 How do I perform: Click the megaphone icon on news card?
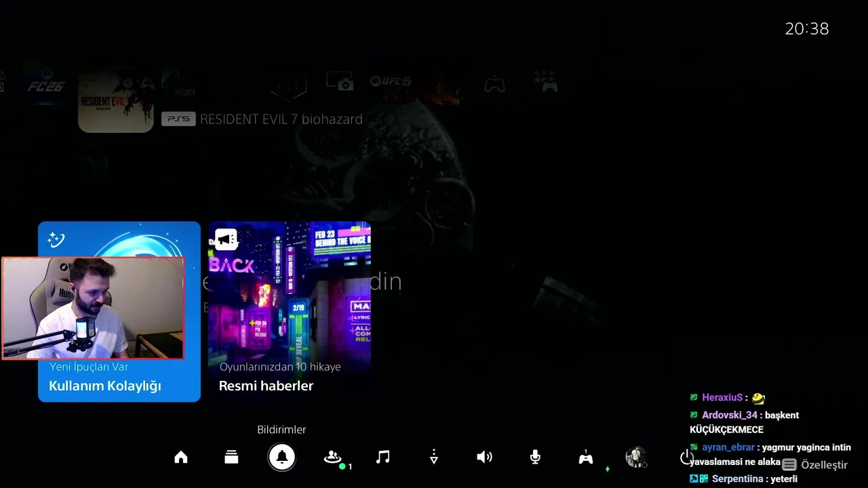pos(226,239)
